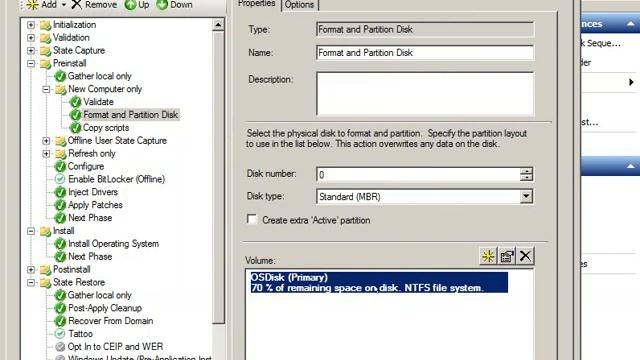The height and width of the screenshot is (360, 640).
Task: Select the Preinstall folder icon
Action: (45, 64)
